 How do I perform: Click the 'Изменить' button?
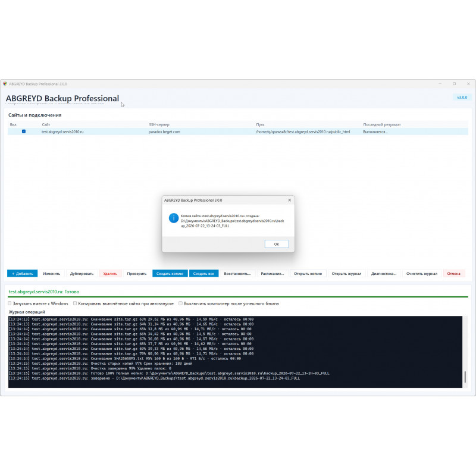tap(52, 274)
